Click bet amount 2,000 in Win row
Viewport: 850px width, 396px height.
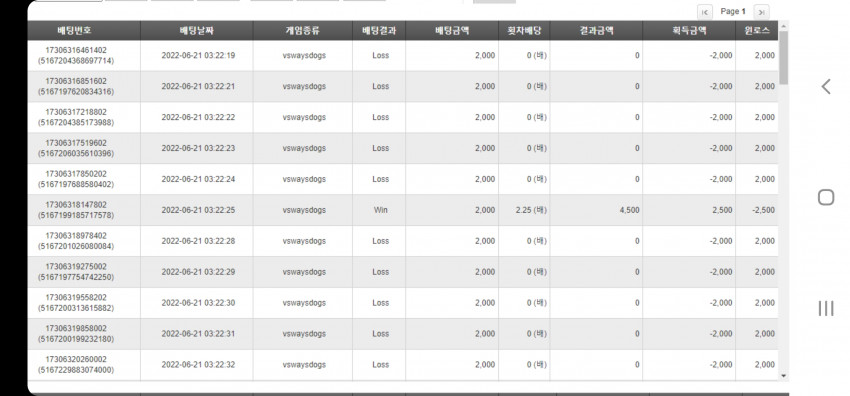485,210
